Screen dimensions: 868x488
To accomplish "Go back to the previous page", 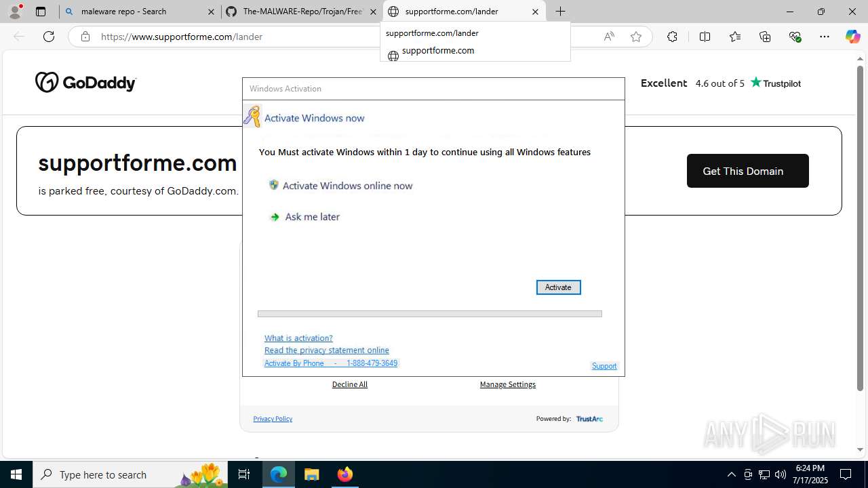I will point(19,37).
